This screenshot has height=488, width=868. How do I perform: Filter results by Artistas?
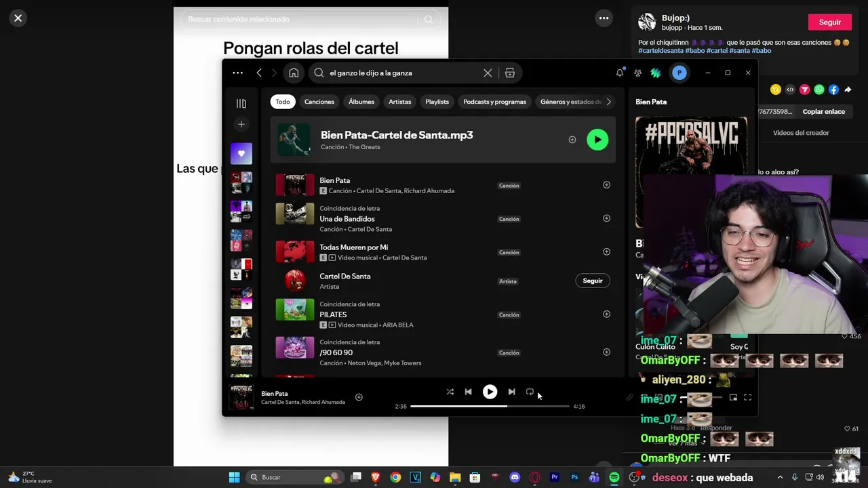[400, 102]
